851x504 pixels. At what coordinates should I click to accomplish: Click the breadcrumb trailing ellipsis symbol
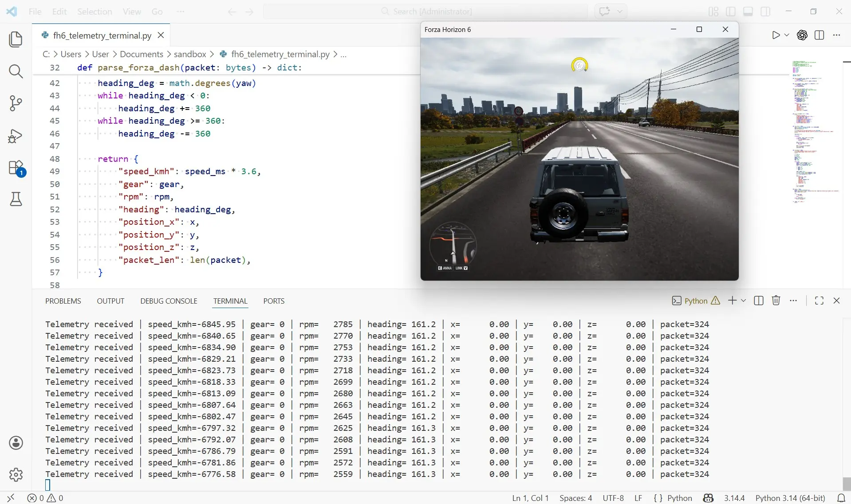[x=343, y=54]
